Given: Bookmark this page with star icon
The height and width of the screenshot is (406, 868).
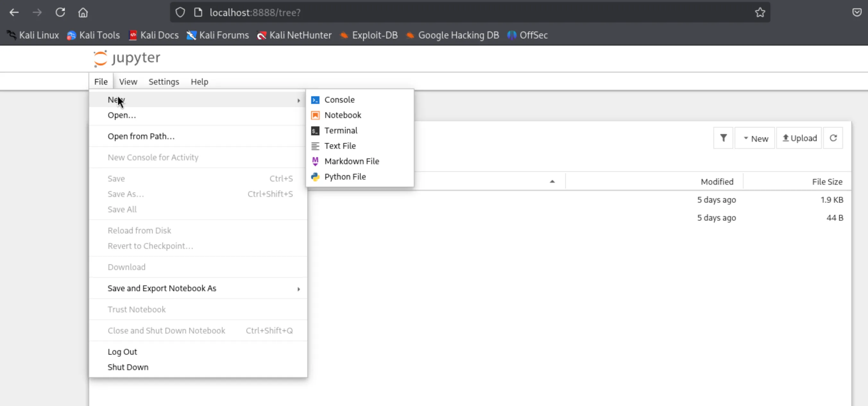Looking at the screenshot, I should click(760, 13).
